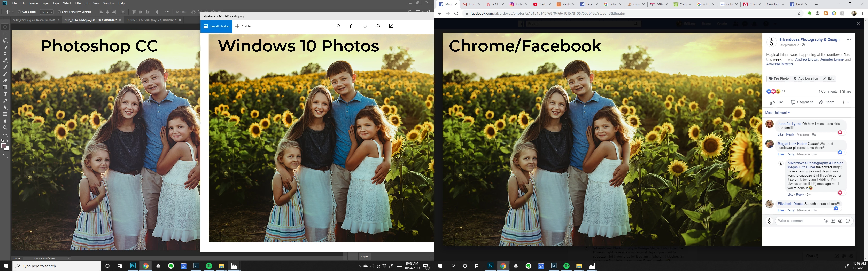Select the Eyedropper tool

(5, 67)
